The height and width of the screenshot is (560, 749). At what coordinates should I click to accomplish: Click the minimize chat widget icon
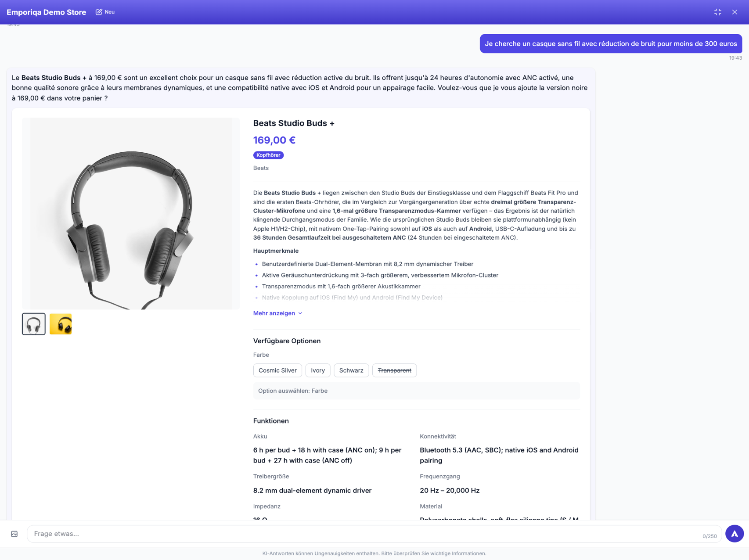coord(717,12)
